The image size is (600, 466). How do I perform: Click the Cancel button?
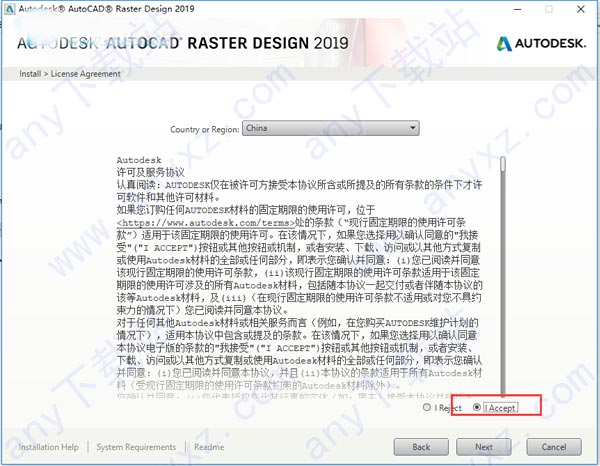[554, 447]
